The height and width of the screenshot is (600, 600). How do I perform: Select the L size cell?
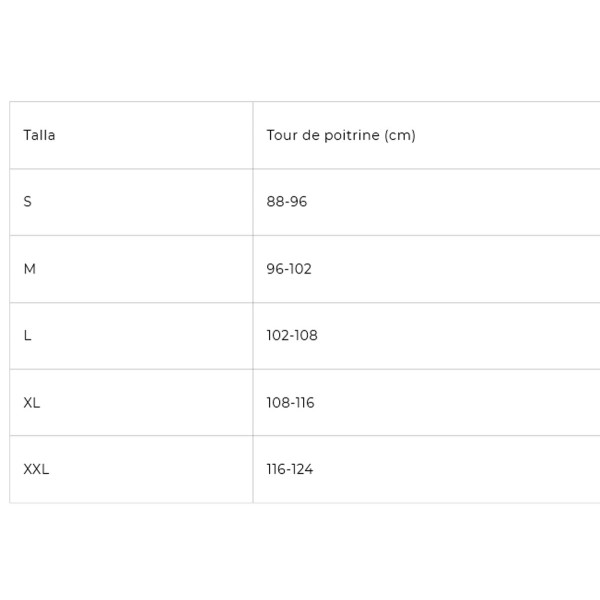pyautogui.click(x=28, y=336)
